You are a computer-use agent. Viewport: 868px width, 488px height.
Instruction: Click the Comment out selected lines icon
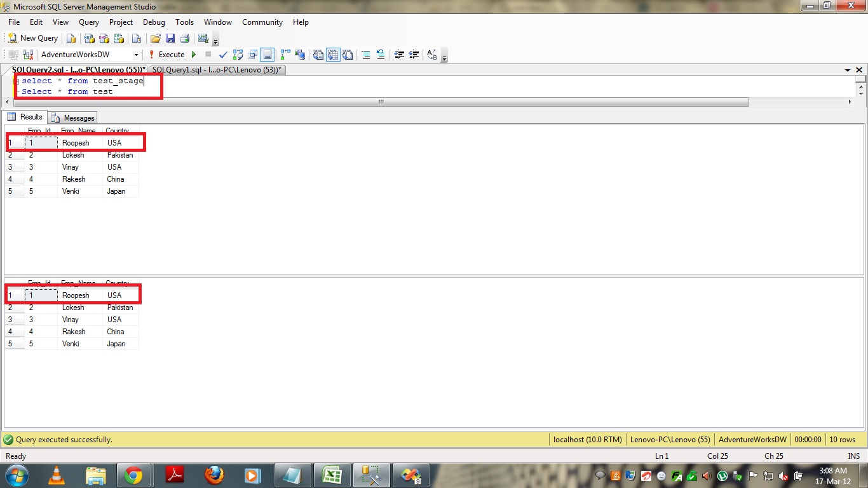[x=366, y=55]
